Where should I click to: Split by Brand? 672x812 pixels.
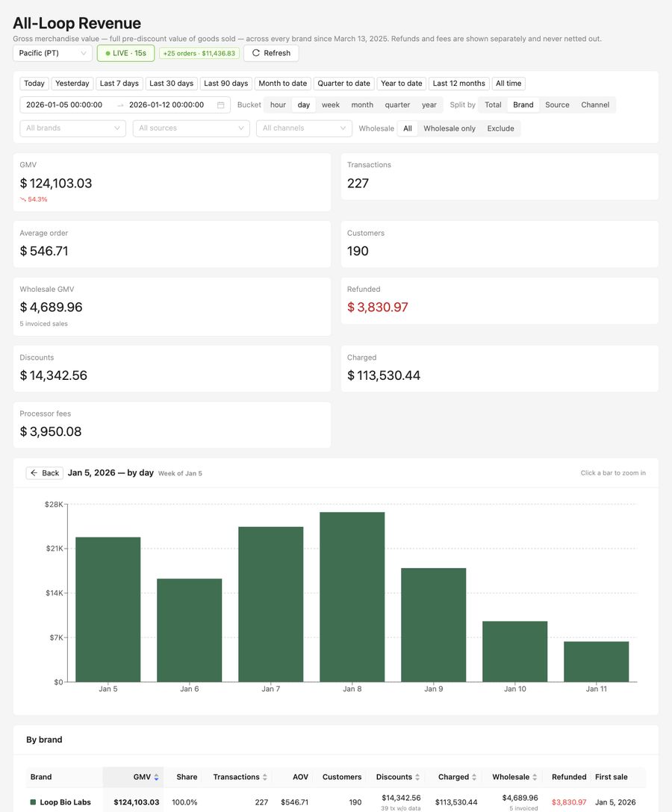point(523,104)
